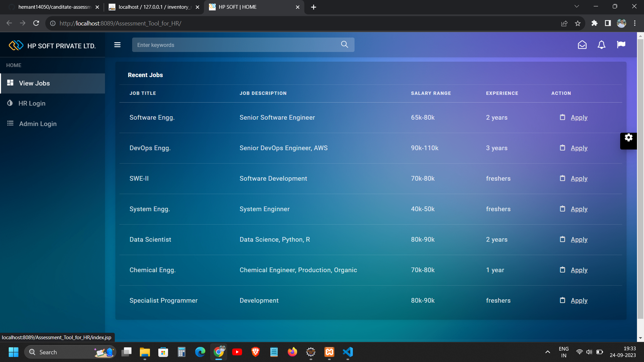Open the notifications bell icon

[x=601, y=45]
